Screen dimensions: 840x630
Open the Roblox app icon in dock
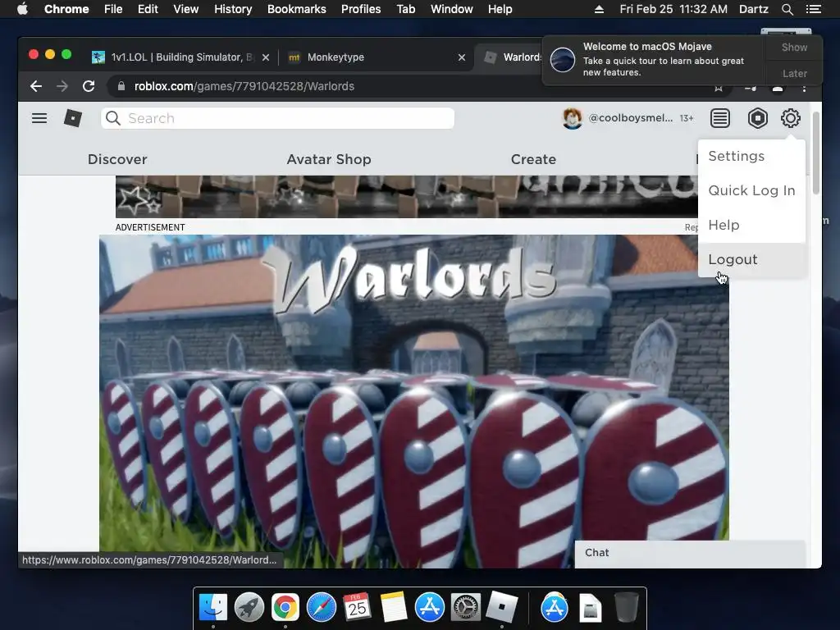502,607
